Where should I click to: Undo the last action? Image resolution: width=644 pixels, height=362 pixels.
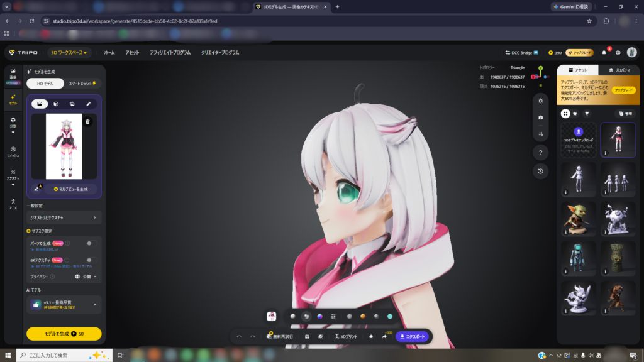239,337
